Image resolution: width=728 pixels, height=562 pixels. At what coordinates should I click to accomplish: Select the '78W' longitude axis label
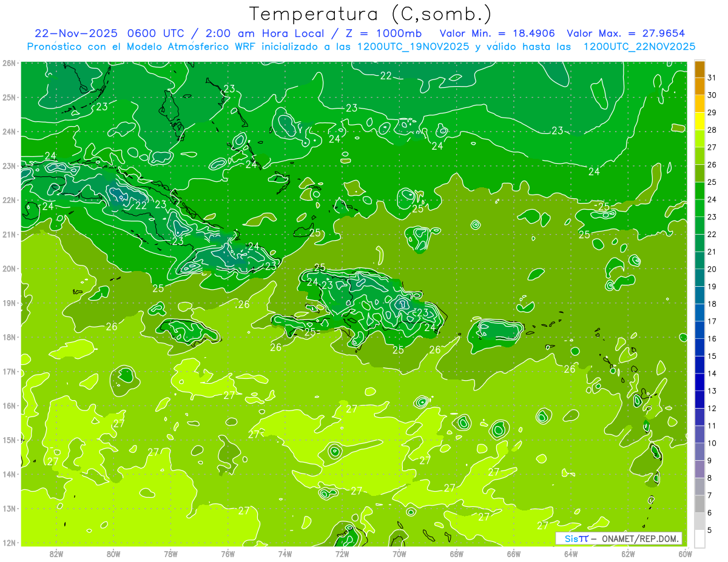click(x=170, y=554)
